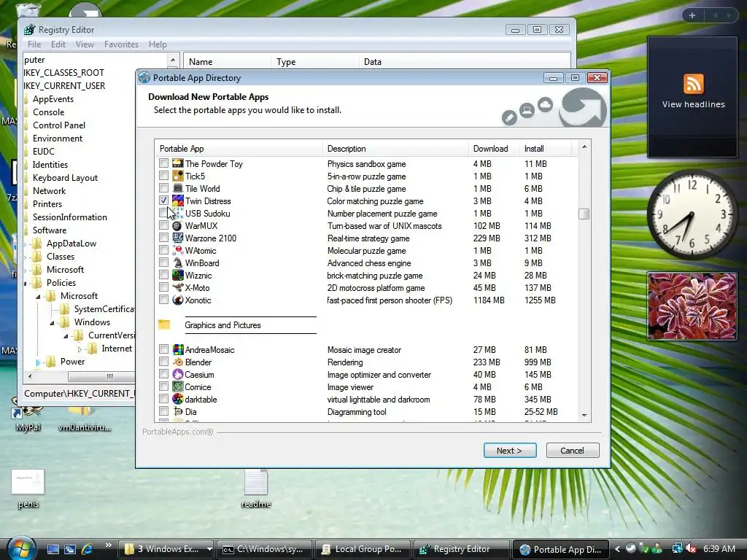Click the darktable app icon

pyautogui.click(x=178, y=399)
